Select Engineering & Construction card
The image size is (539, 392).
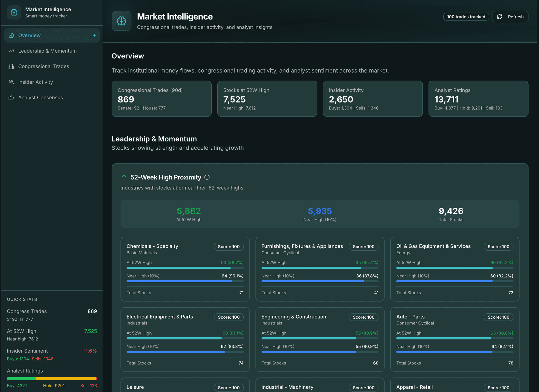click(320, 339)
